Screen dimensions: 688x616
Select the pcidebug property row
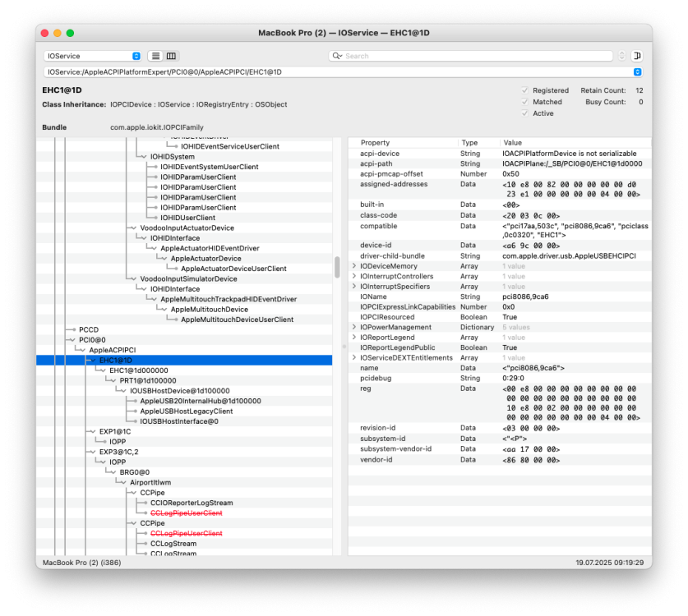click(x=500, y=378)
